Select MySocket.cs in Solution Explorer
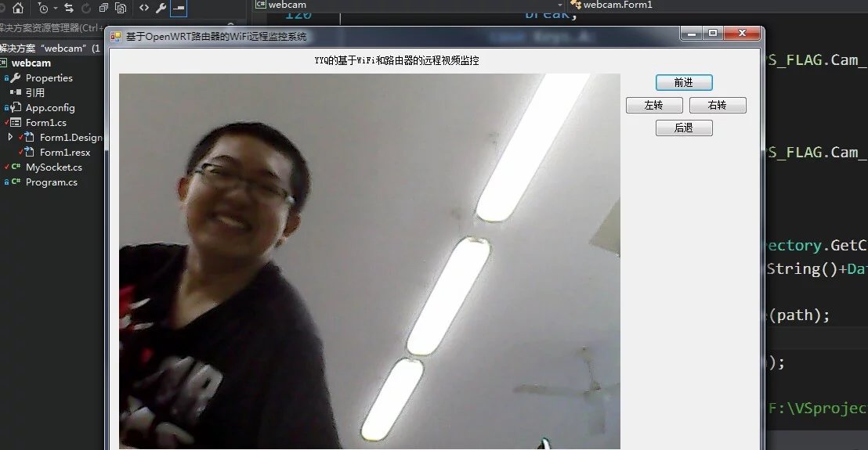The image size is (868, 450). click(x=53, y=167)
